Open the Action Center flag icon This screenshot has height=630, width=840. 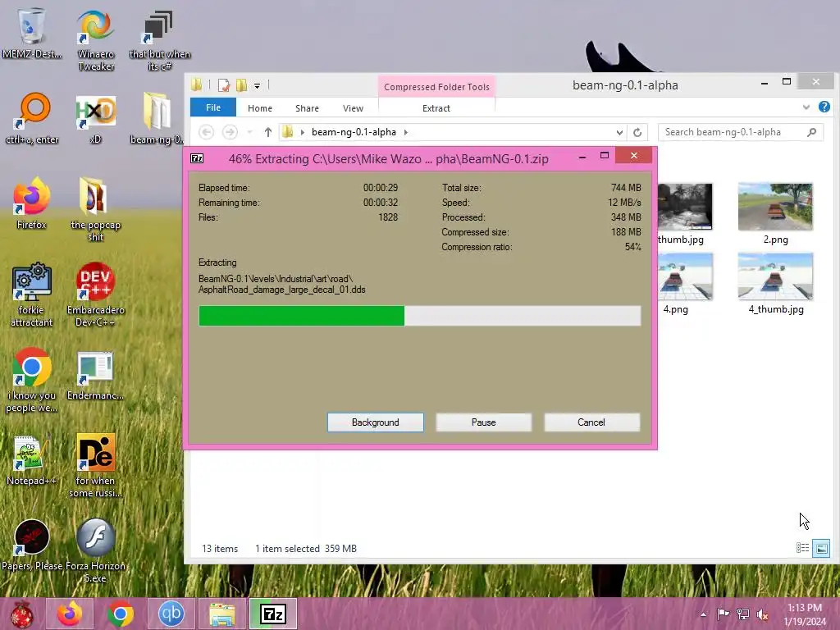tap(723, 614)
